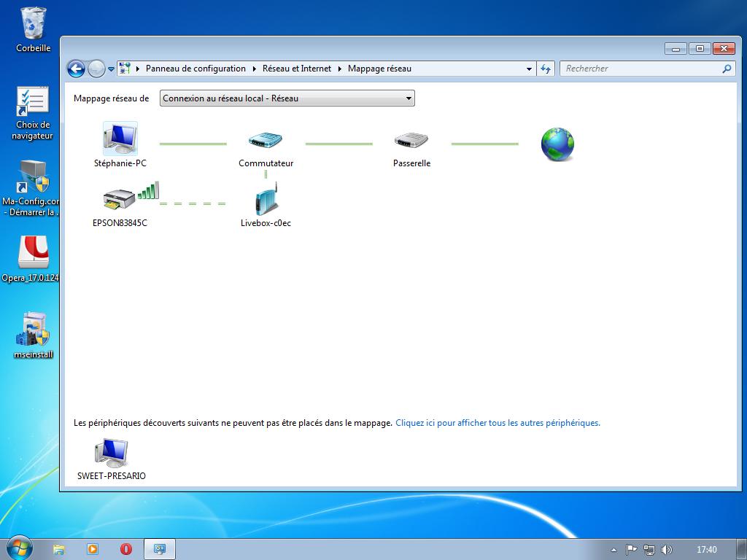This screenshot has width=747, height=560.
Task: Select Choix de navigateur desktop shortcut
Action: coord(32,113)
